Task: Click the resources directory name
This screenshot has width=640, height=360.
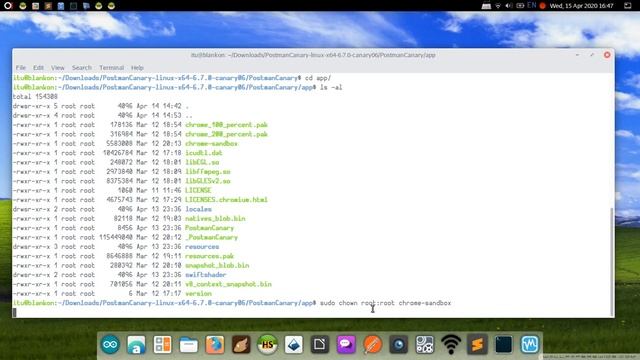Action: click(x=202, y=247)
